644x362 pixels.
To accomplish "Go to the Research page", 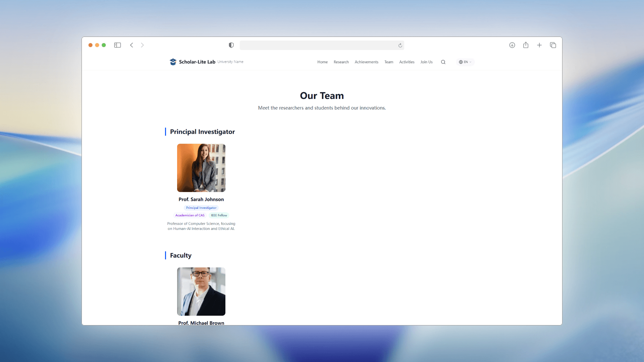I will (341, 62).
